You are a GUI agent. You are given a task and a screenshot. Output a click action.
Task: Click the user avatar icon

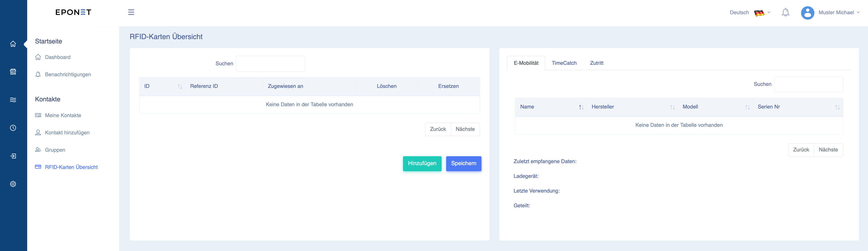tap(807, 13)
